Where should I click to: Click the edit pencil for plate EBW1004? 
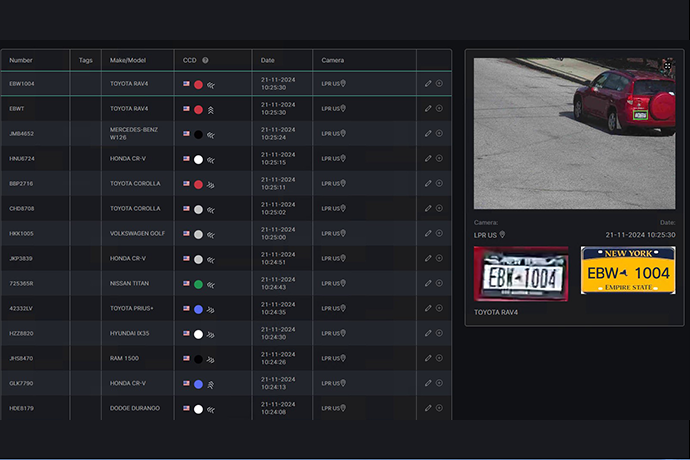(428, 84)
